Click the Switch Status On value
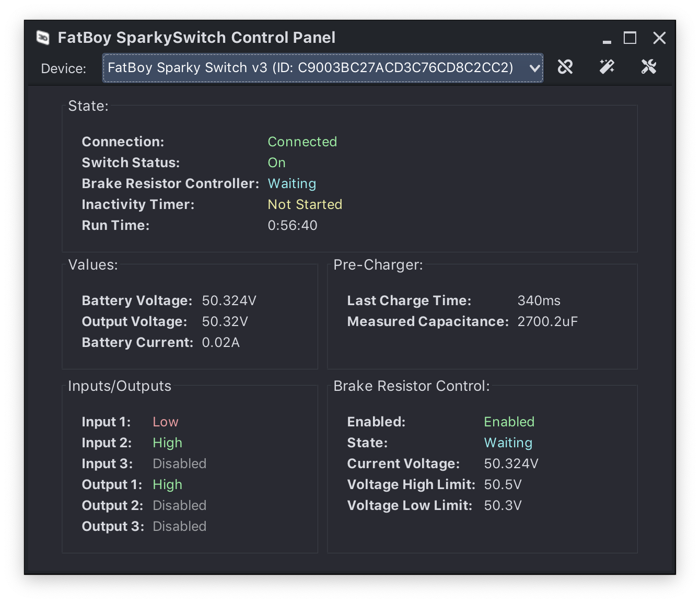 (x=276, y=163)
